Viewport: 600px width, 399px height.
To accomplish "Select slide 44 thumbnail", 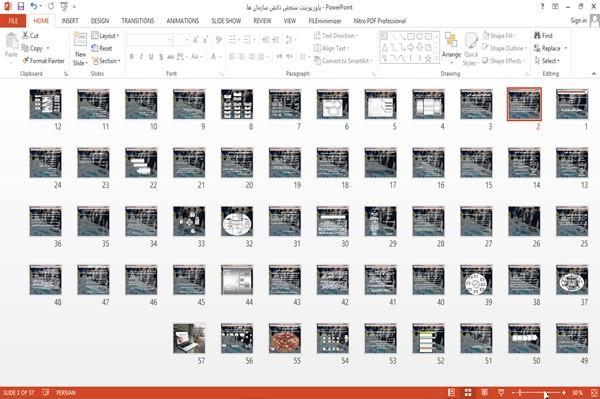I will (x=237, y=280).
